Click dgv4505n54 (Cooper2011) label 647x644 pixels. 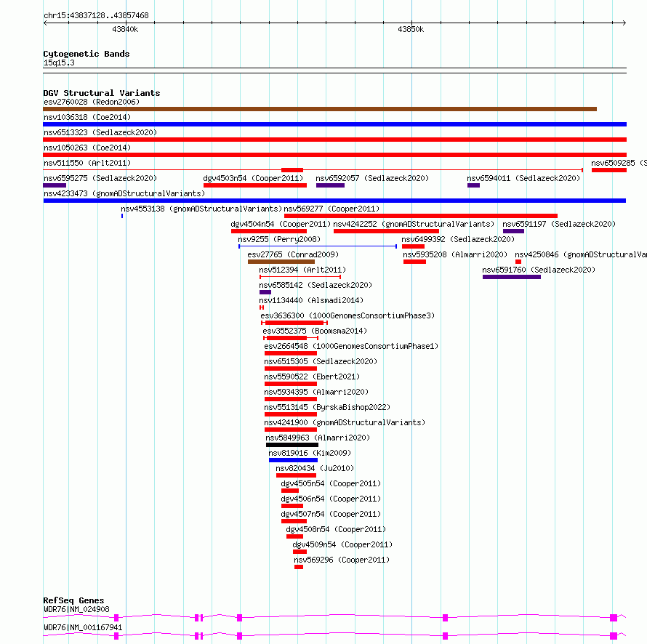331,483
